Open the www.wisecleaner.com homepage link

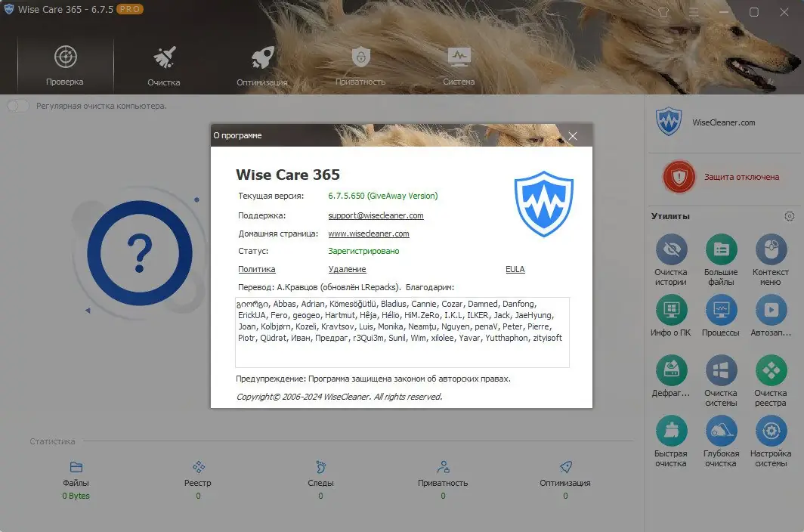point(369,234)
